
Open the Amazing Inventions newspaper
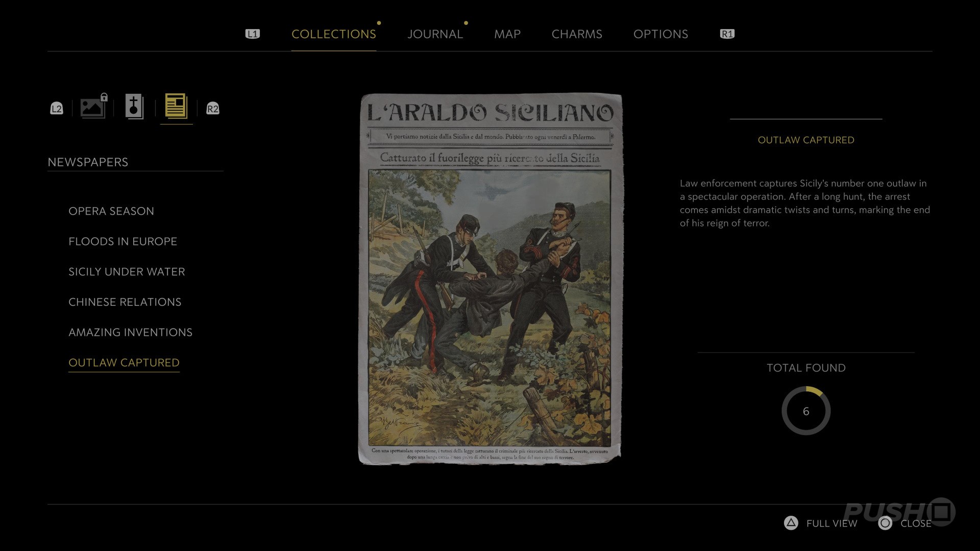click(131, 332)
